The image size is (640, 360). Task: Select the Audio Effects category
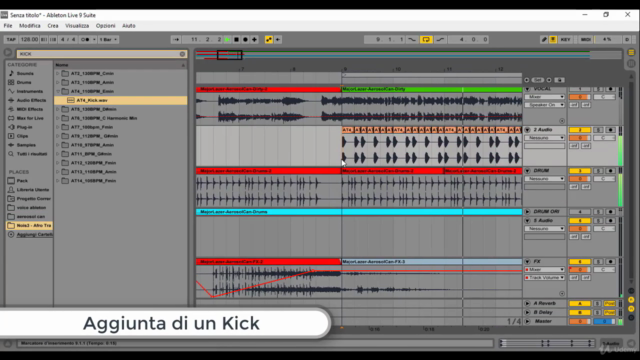click(x=31, y=100)
